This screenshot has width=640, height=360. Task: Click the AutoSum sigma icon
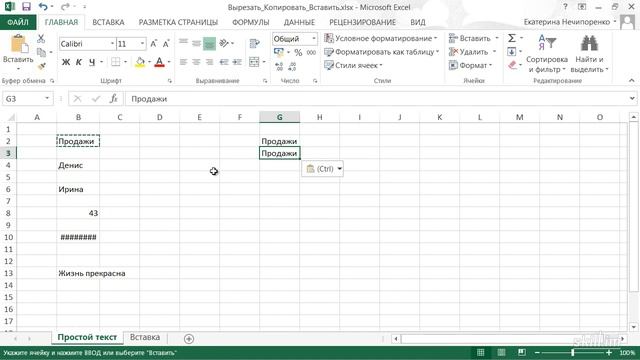pos(511,38)
